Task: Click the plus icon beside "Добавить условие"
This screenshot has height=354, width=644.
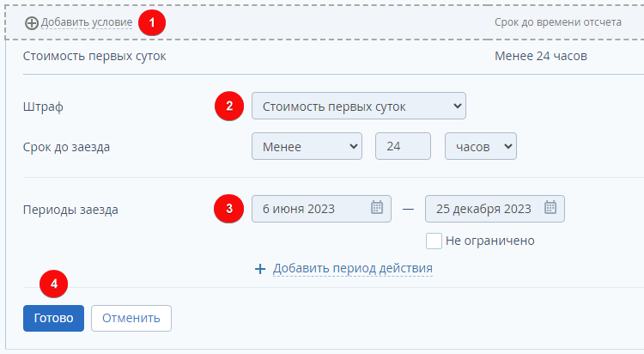Action: 32,22
